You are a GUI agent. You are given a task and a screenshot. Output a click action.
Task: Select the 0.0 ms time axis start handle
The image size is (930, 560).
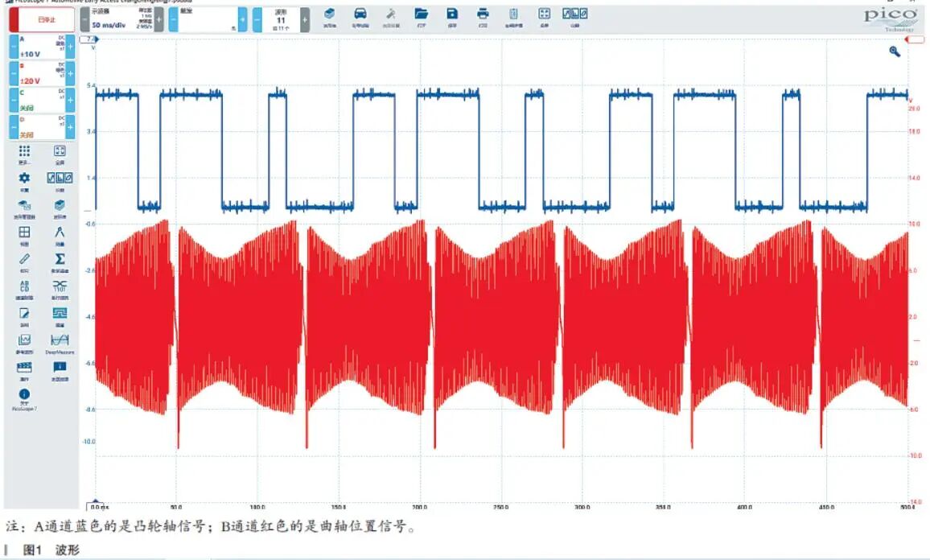(x=96, y=506)
